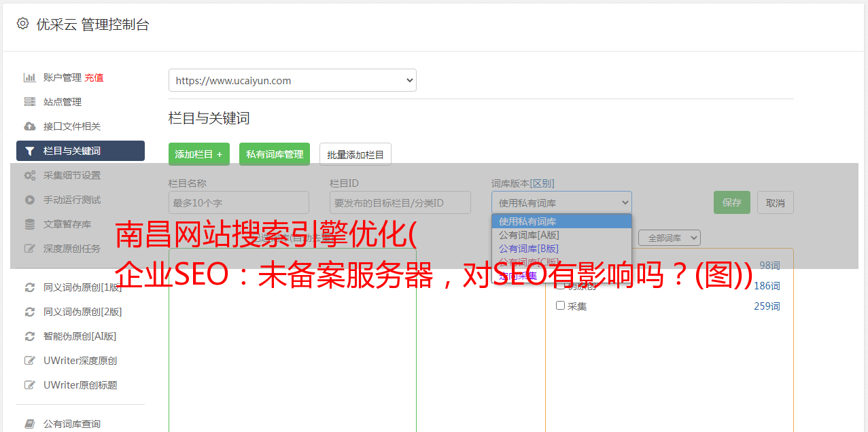Click the bar chart icon for 账户管理

[29, 77]
